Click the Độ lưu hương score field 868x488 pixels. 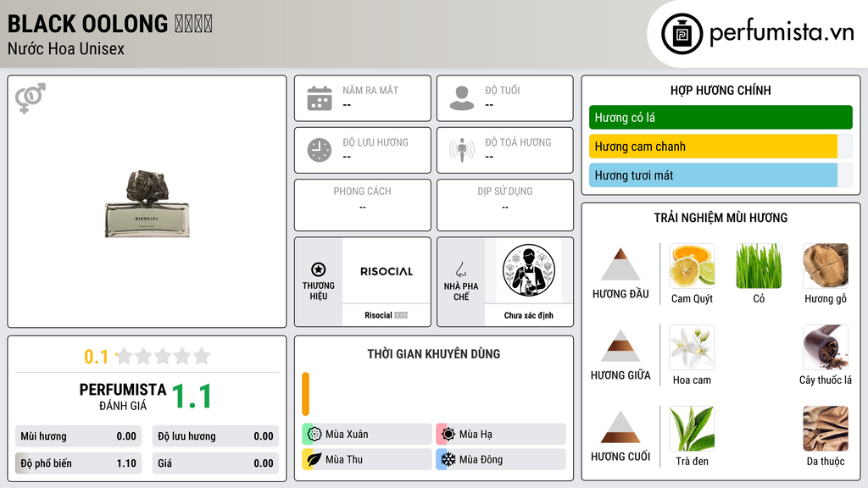click(x=215, y=436)
